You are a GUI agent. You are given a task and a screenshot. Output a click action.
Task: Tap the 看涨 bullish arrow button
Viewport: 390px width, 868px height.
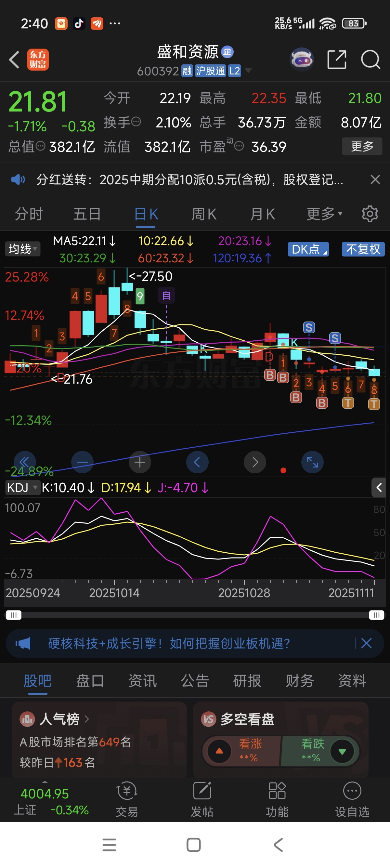pos(219,751)
